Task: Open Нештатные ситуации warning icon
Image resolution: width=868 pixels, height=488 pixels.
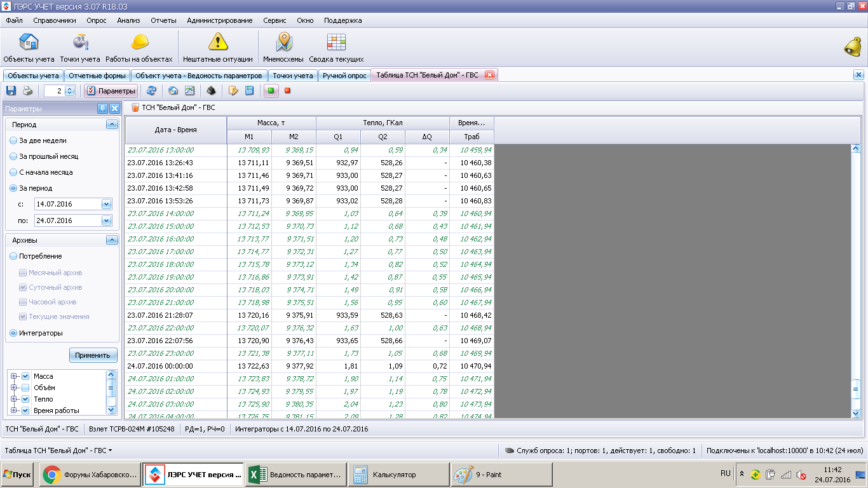Action: [218, 48]
